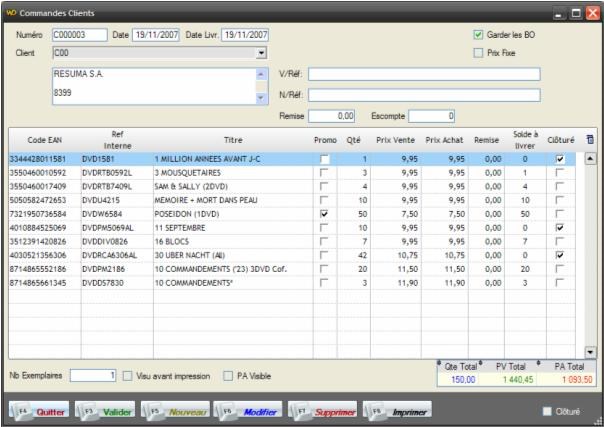The image size is (604, 427).
Task: Click the Quitter button
Action: [39, 410]
